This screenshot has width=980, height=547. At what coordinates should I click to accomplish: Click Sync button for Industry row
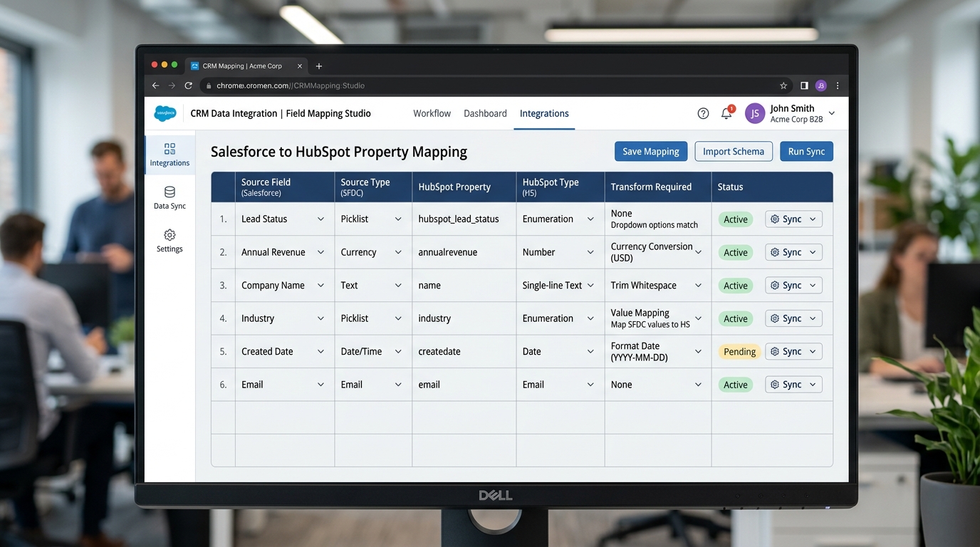click(793, 318)
